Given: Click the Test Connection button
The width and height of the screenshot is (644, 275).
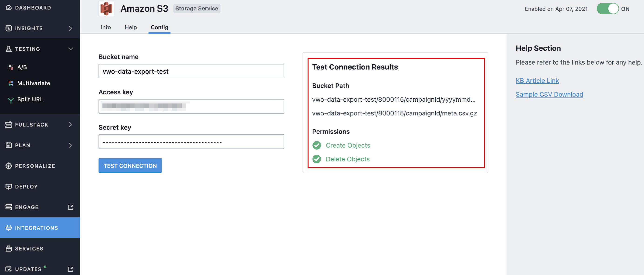Looking at the screenshot, I should (x=130, y=165).
